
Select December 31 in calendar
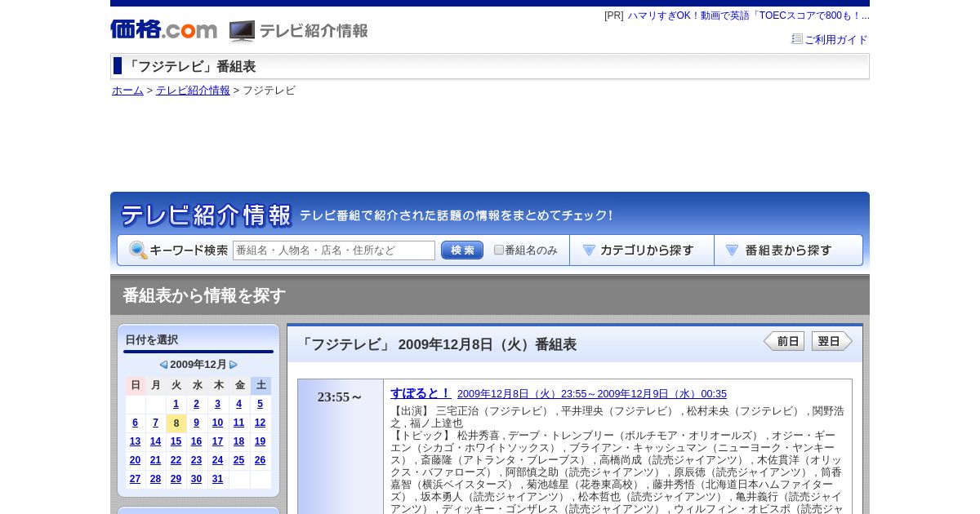tap(217, 479)
